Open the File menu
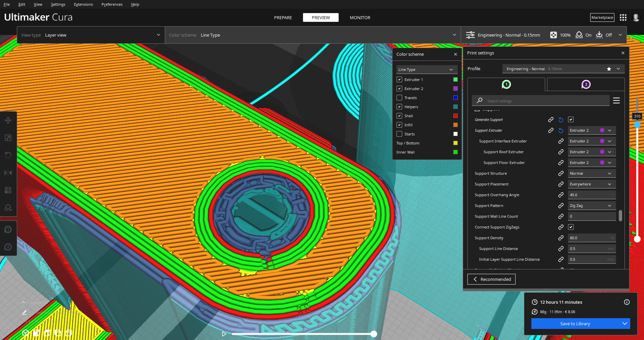The image size is (644, 340). [x=7, y=4]
